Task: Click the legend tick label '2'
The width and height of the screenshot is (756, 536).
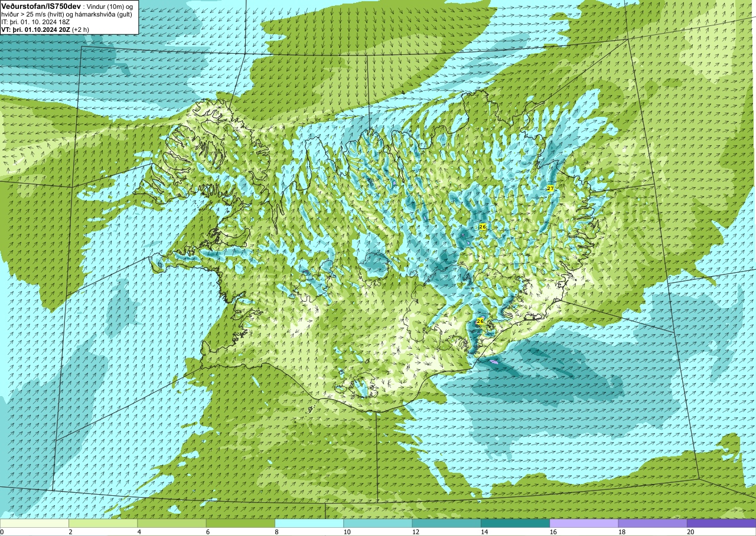Action: pyautogui.click(x=70, y=532)
